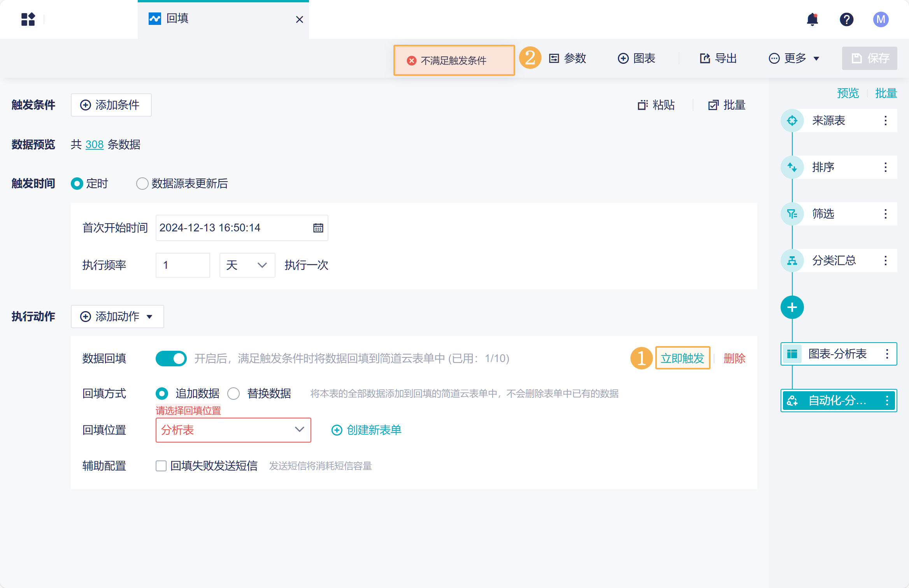Click the 筛选 funnel node icon
The height and width of the screenshot is (588, 909).
pyautogui.click(x=792, y=214)
